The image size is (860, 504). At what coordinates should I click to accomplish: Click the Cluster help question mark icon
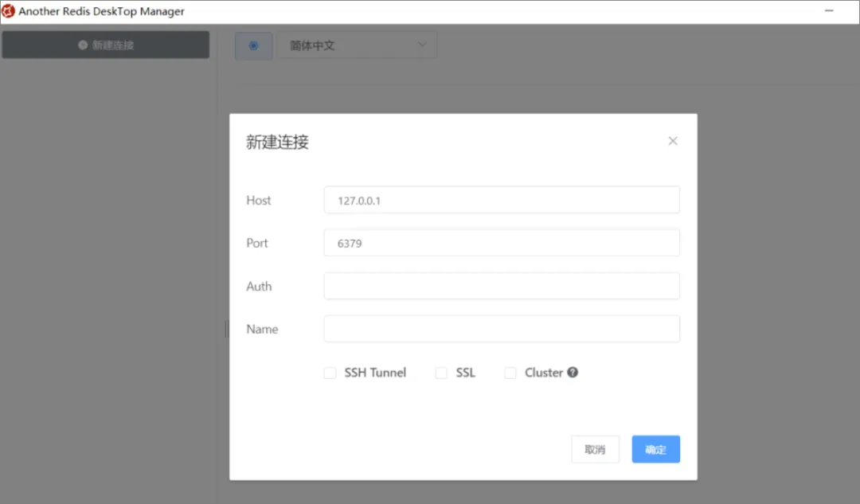pos(573,373)
